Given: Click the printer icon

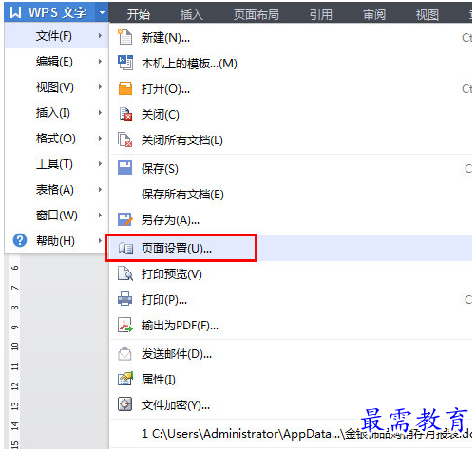Looking at the screenshot, I should pos(124,299).
